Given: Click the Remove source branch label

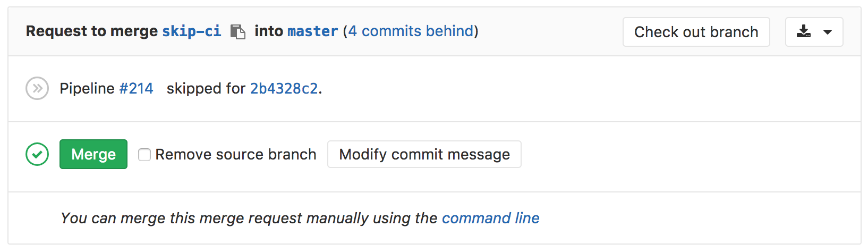Looking at the screenshot, I should [x=235, y=155].
